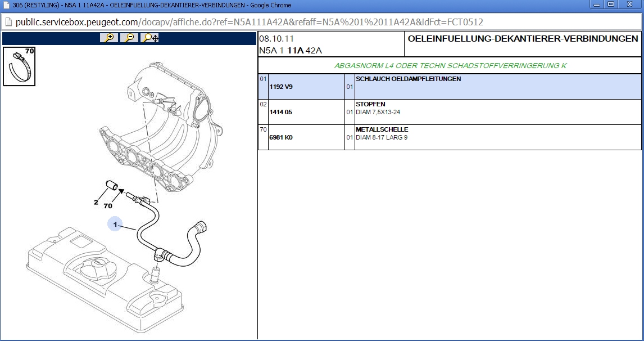Click callout number 70 on the diagram
This screenshot has width=644, height=341.
pos(108,206)
